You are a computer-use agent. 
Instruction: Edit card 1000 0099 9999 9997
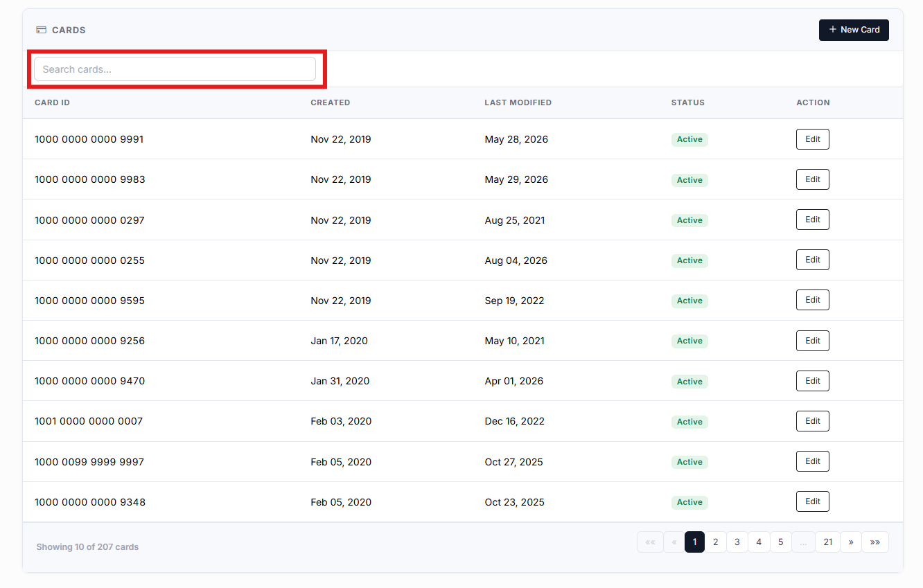pos(812,461)
